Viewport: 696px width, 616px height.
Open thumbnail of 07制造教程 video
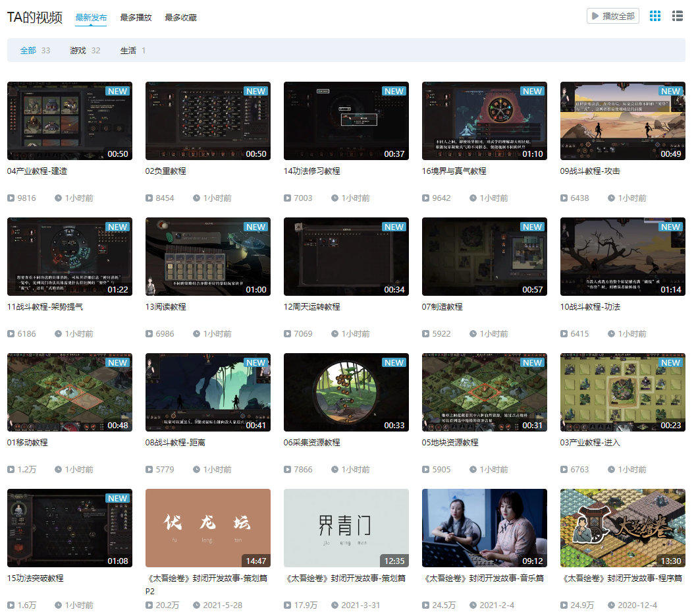pos(484,257)
